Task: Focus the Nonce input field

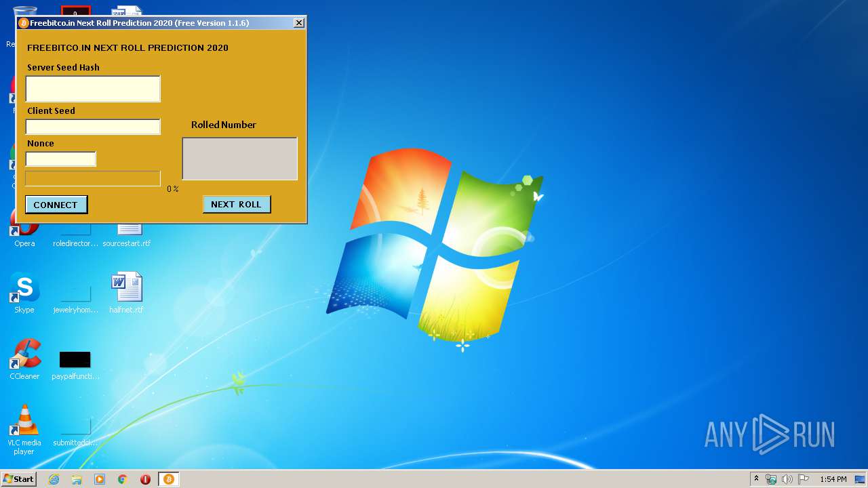Action: tap(61, 159)
